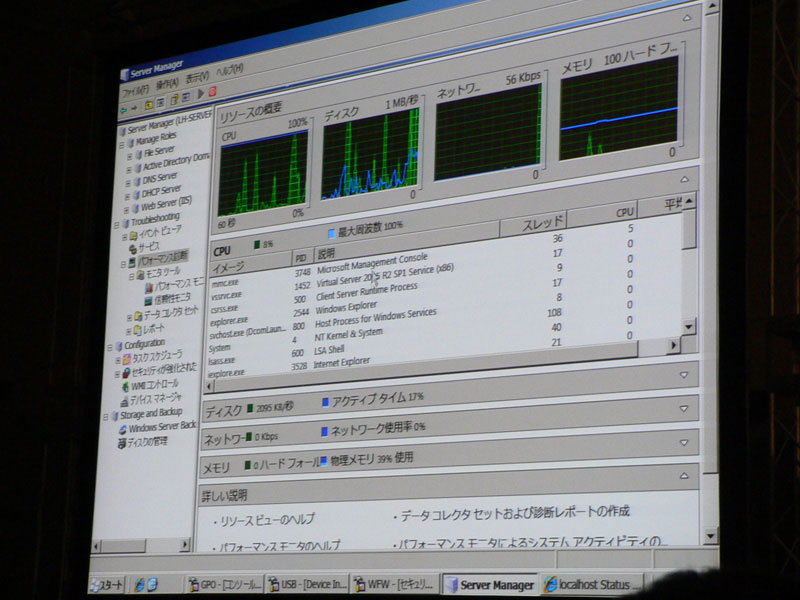Click the yellow Up-one-level toolbar icon

[x=148, y=105]
